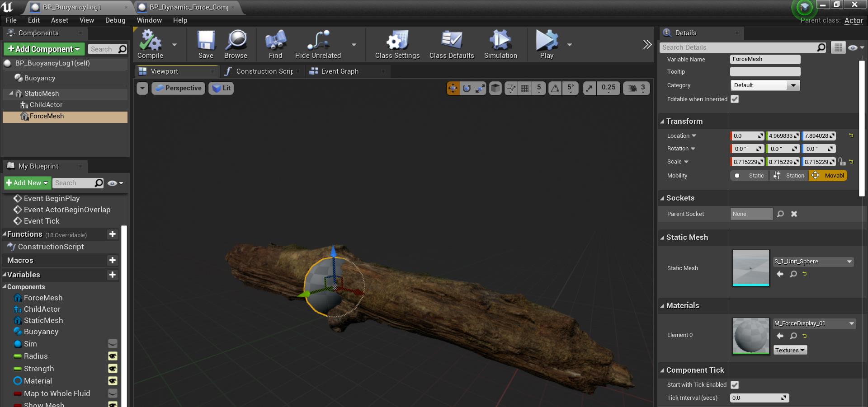The height and width of the screenshot is (407, 868).
Task: Toggle Hide Unrelated nodes
Action: tap(318, 44)
